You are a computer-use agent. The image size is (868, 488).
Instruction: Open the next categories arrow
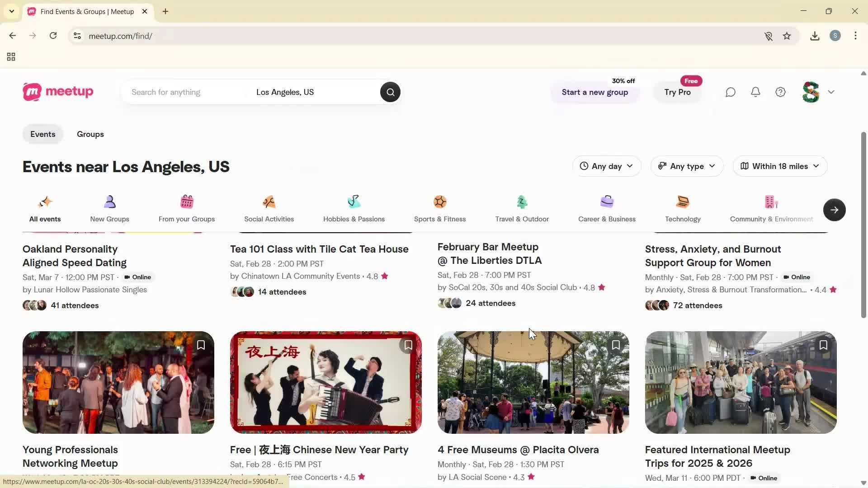click(x=834, y=210)
